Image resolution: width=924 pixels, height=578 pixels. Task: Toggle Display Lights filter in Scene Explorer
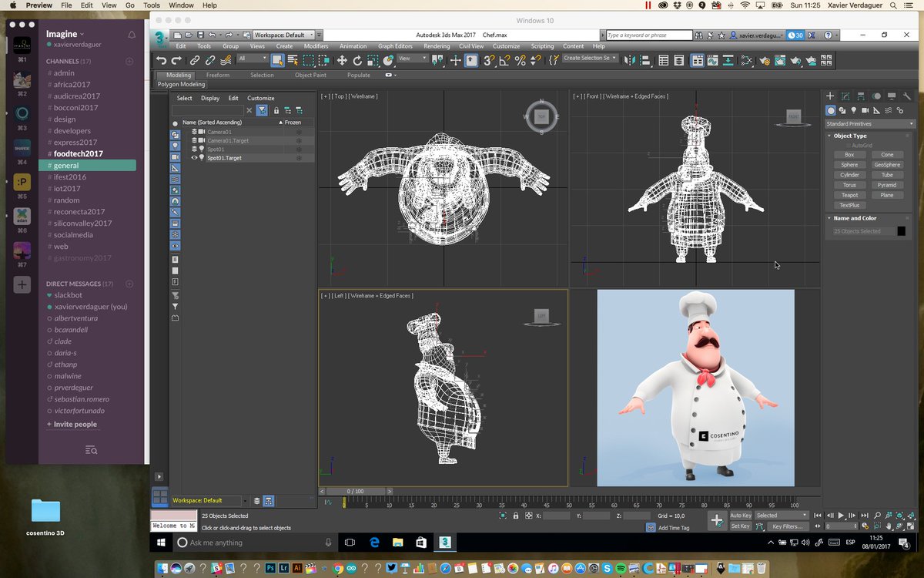(x=175, y=145)
